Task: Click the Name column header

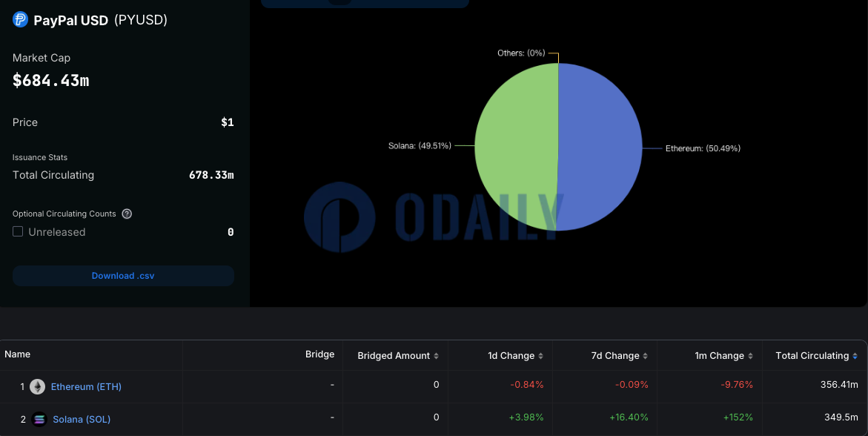Action: coord(17,354)
